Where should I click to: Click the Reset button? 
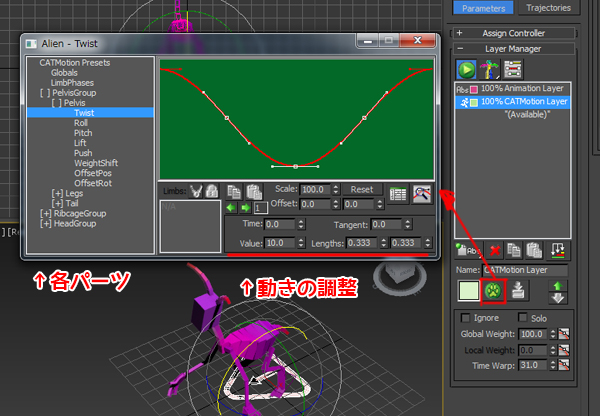click(362, 189)
